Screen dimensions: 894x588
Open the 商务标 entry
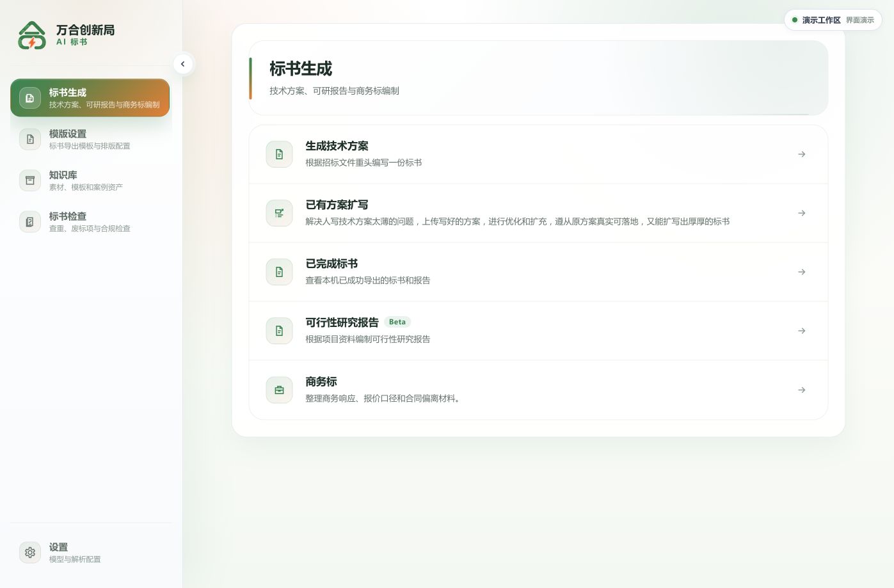[538, 390]
